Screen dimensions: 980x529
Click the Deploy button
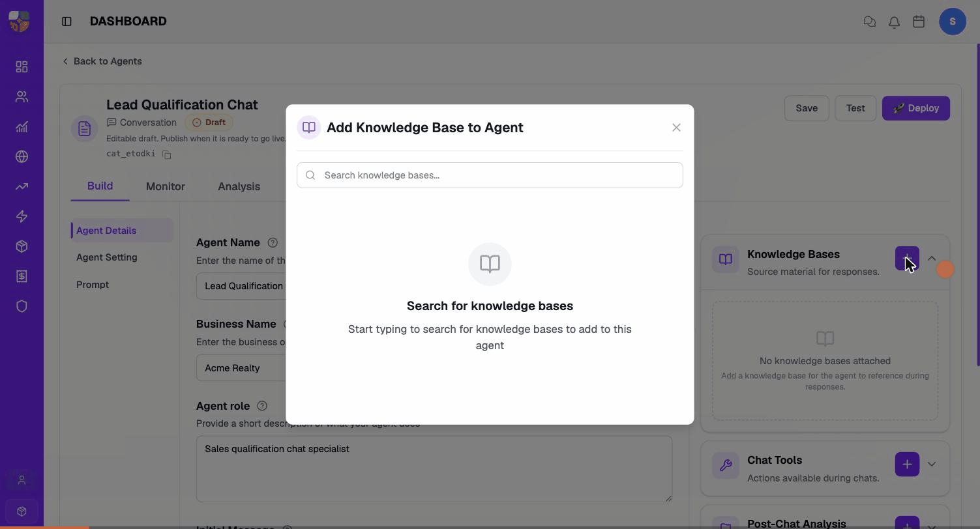point(915,108)
